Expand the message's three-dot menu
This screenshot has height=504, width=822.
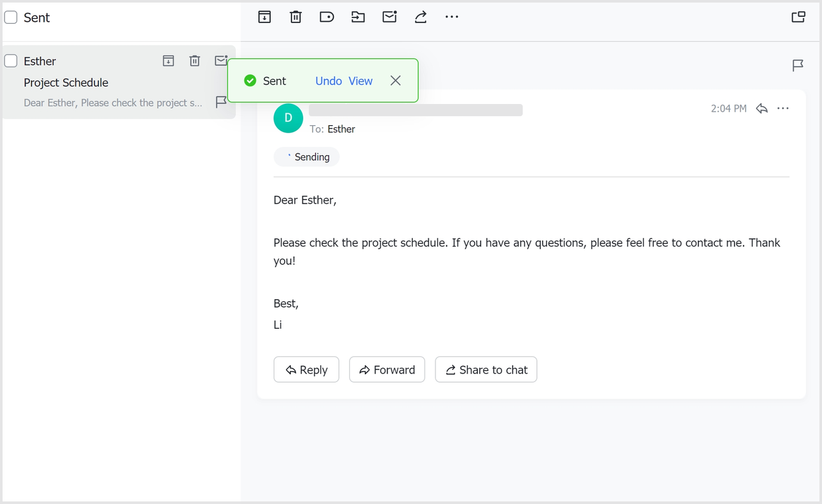click(x=783, y=109)
